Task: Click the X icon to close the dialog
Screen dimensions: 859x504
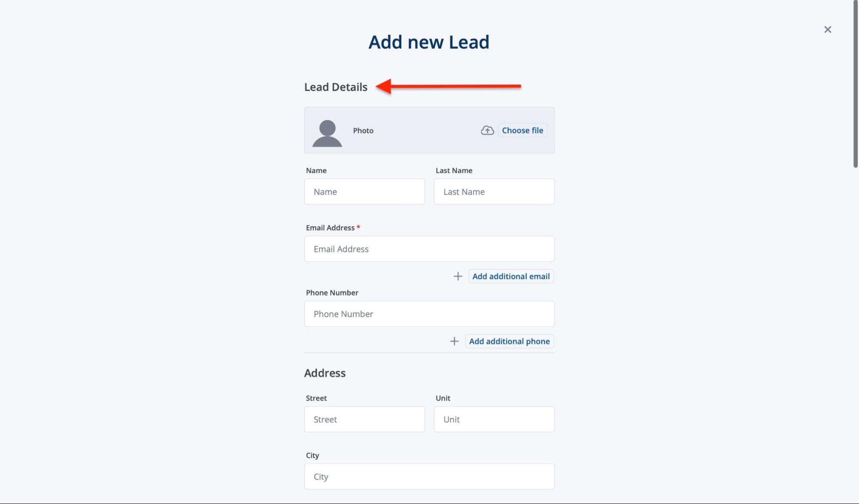Action: point(827,29)
